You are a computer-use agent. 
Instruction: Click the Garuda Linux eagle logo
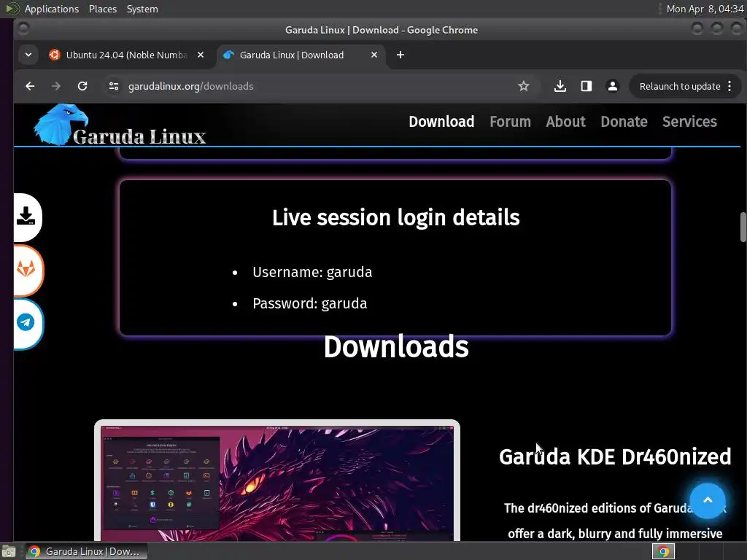(x=119, y=125)
